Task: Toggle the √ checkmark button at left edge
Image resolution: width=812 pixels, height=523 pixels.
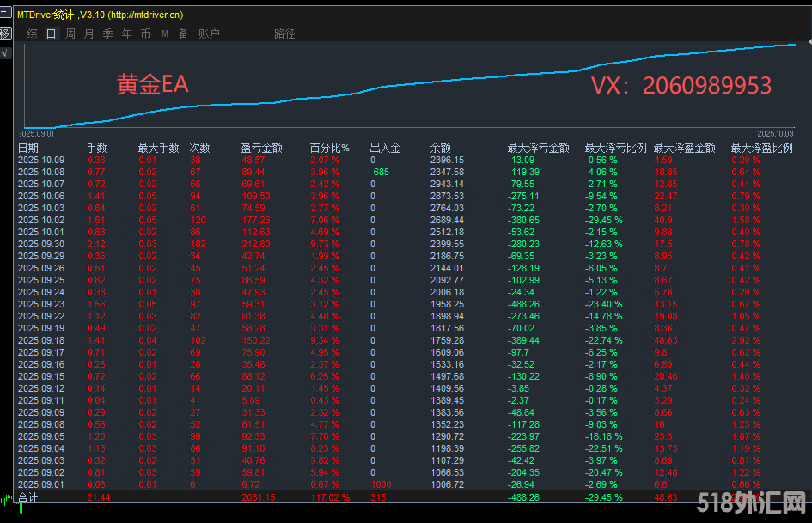Action: pyautogui.click(x=5, y=52)
